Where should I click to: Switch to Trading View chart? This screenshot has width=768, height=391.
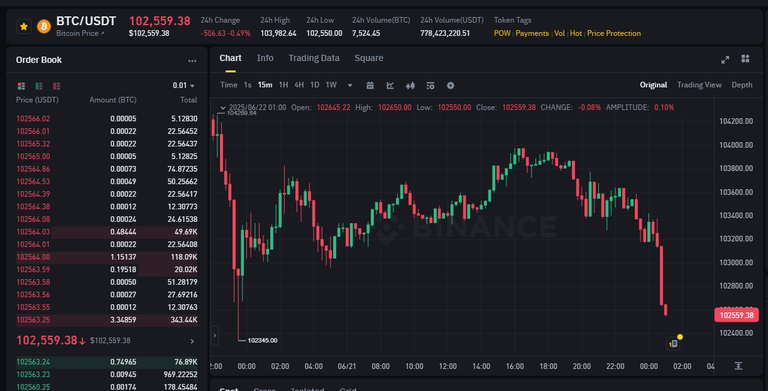coord(699,85)
